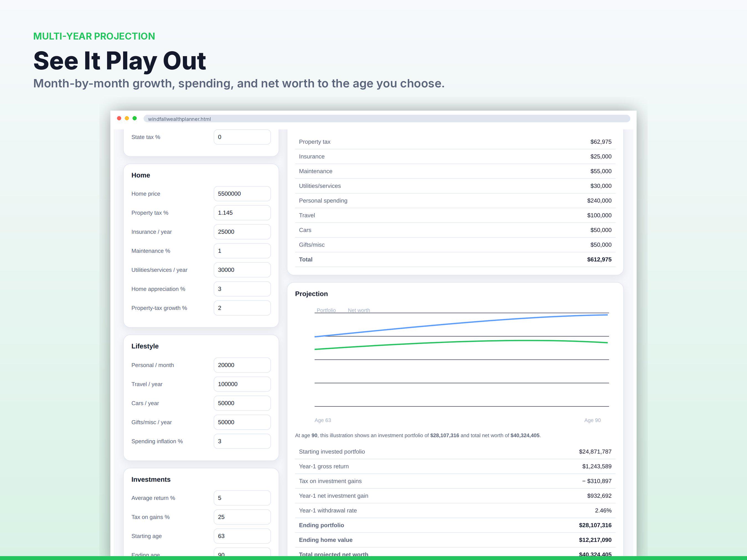Image resolution: width=747 pixels, height=560 pixels.
Task: Focus the Average return % field
Action: point(242,498)
